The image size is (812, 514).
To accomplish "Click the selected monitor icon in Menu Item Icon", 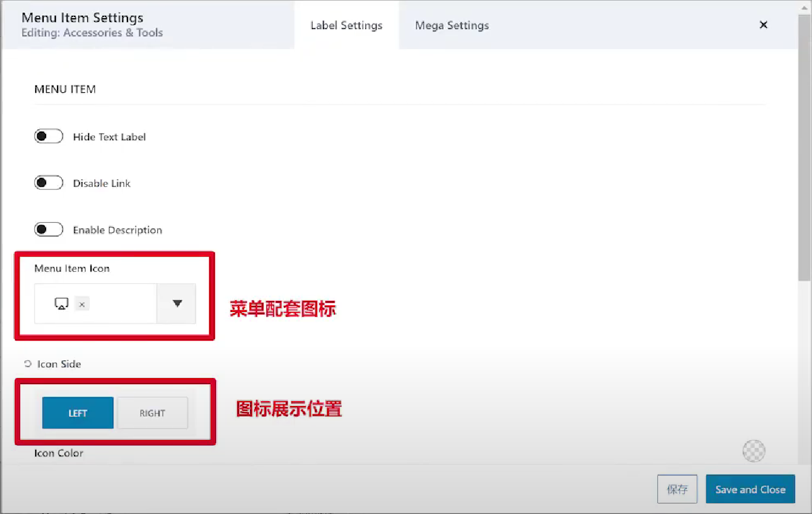I will (61, 304).
